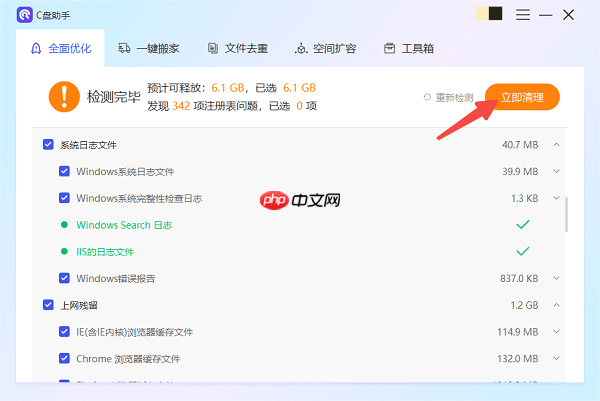Click the 系统日志文件 category label
Image resolution: width=600 pixels, height=401 pixels.
point(88,145)
